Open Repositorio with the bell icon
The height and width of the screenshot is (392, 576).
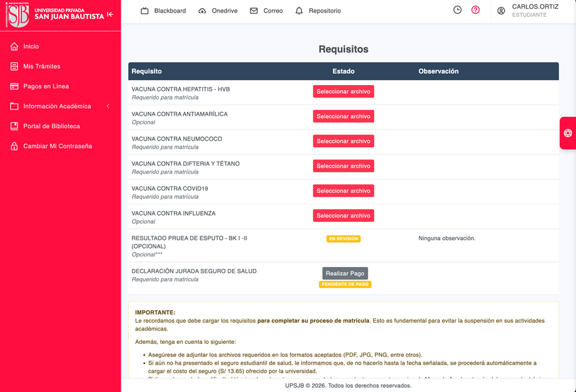[299, 11]
